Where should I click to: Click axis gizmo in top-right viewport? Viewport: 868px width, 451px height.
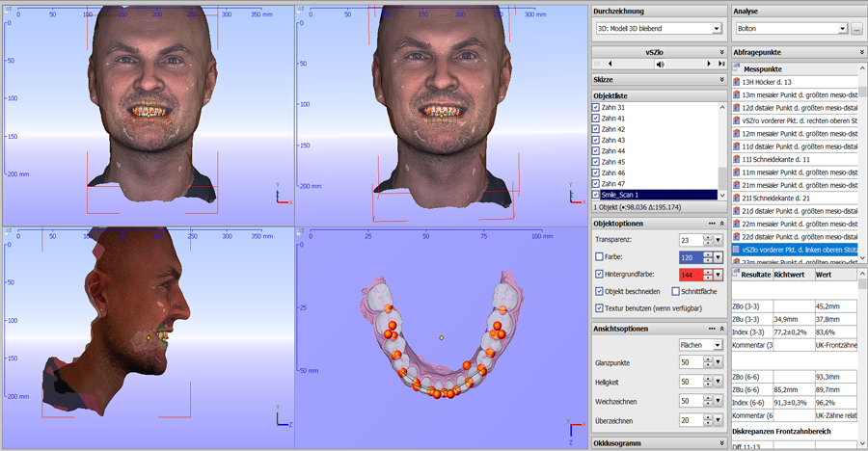pos(576,195)
